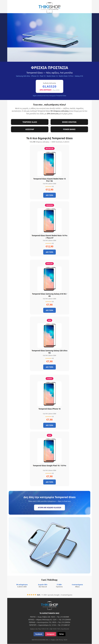Image resolution: width=99 pixels, height=644 pixels.
Task: Open the hero tempered glass phone image
Action: 49,37
